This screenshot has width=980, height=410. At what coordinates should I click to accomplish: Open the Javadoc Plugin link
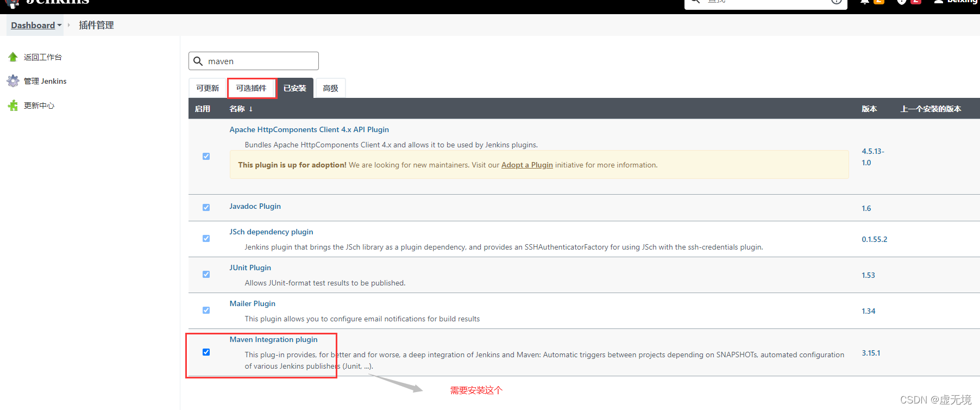255,206
